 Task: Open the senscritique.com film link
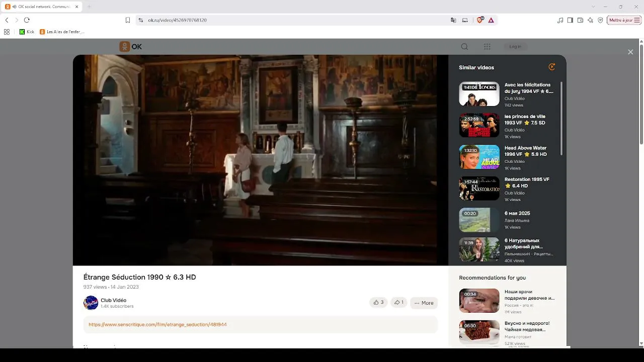point(157,325)
